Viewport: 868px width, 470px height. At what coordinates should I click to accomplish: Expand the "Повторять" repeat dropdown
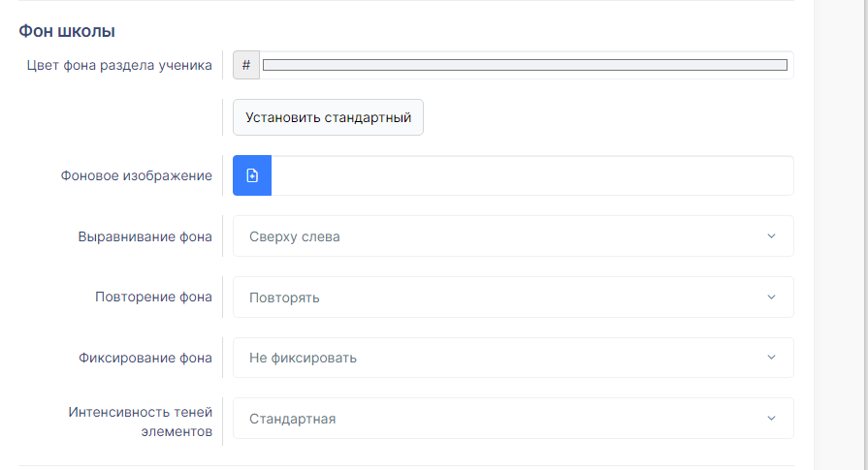click(x=513, y=297)
